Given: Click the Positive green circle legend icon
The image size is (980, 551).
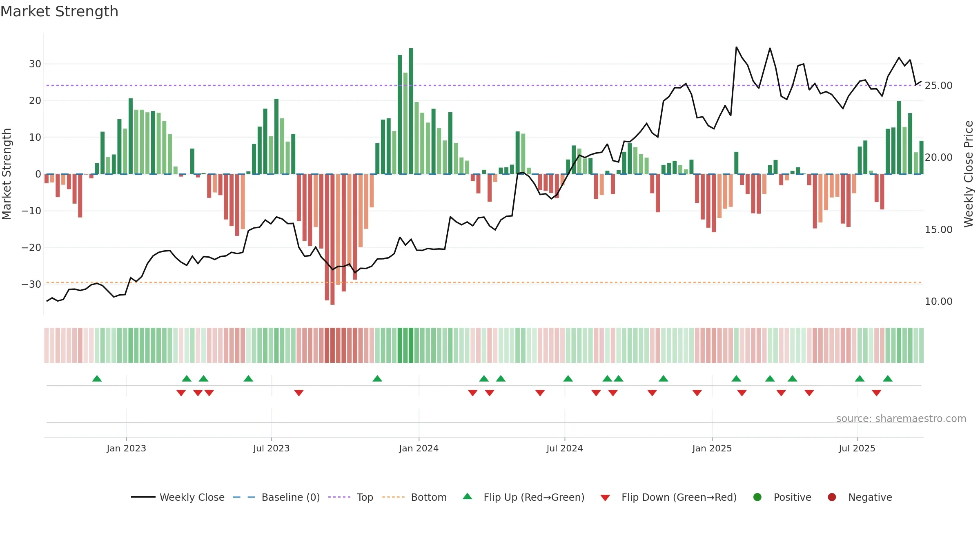Looking at the screenshot, I should coord(757,497).
